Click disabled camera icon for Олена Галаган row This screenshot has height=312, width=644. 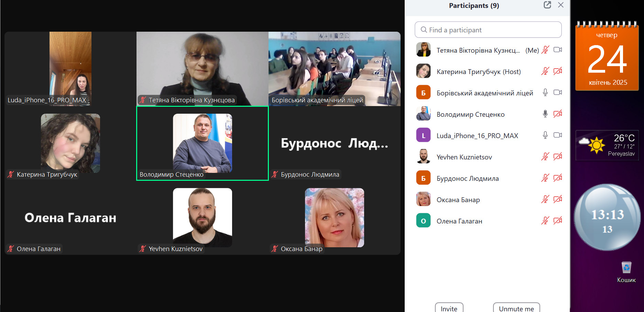point(558,221)
